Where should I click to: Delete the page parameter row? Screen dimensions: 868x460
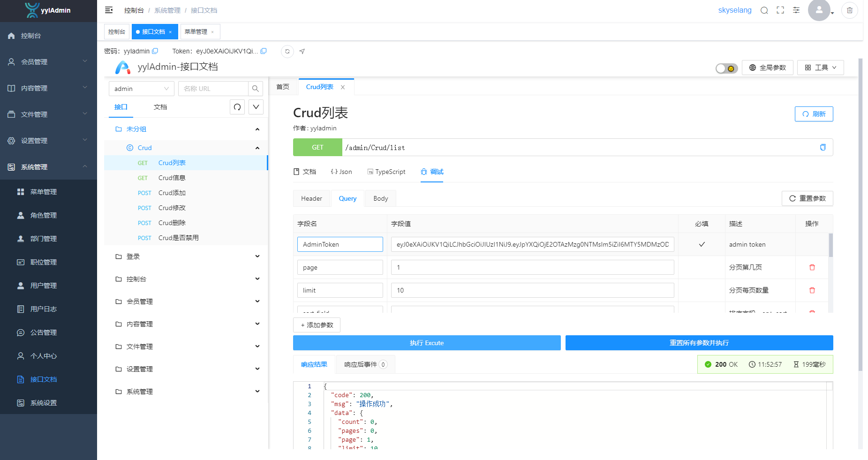coord(812,267)
